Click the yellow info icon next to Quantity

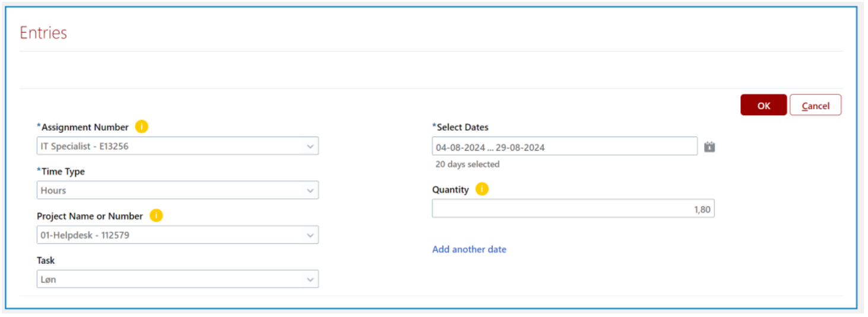point(482,189)
